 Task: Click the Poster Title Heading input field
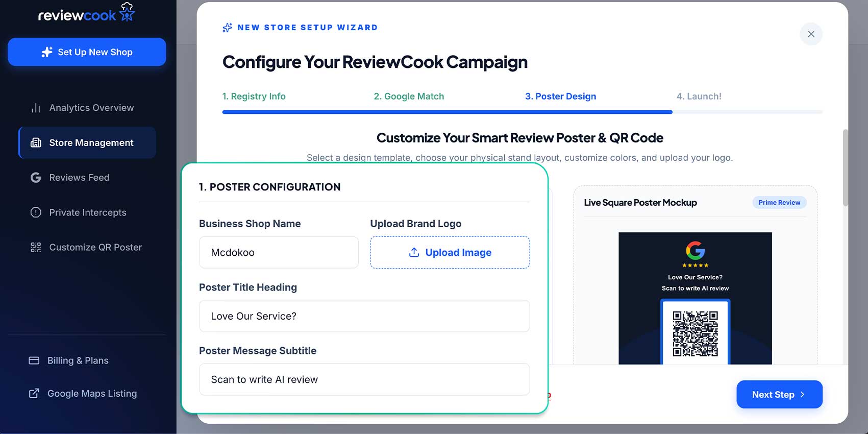364,316
